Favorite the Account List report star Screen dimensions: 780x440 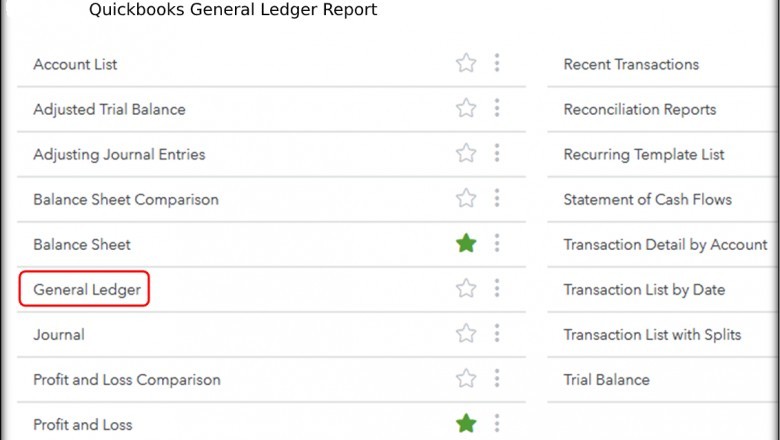pos(466,64)
